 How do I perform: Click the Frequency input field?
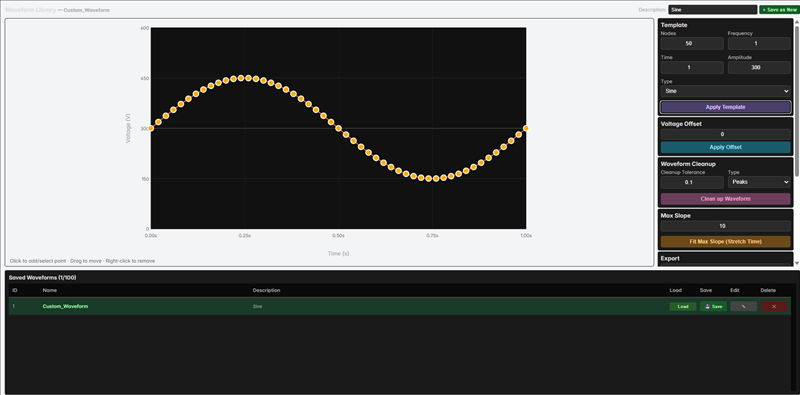coord(759,43)
